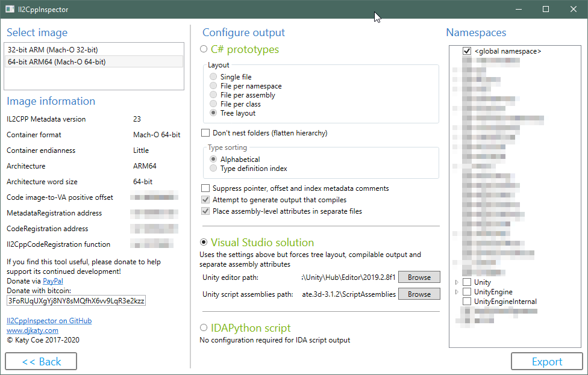Select the 32-bit ARM (Mach-O 32-bit) image
Viewport: 588px width, 375px height.
72,49
